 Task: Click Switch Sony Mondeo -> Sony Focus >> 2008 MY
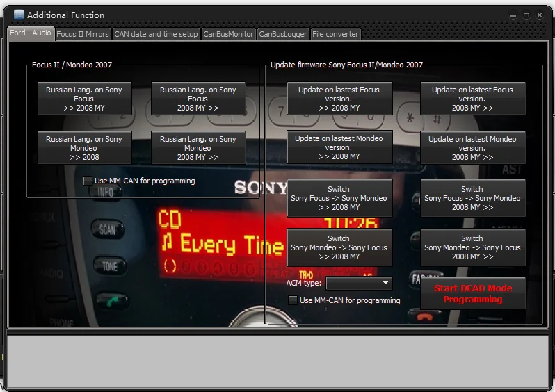[x=339, y=247]
